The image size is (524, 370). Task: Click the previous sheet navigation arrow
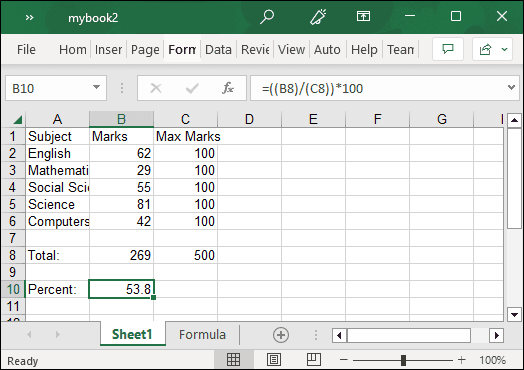click(x=29, y=334)
